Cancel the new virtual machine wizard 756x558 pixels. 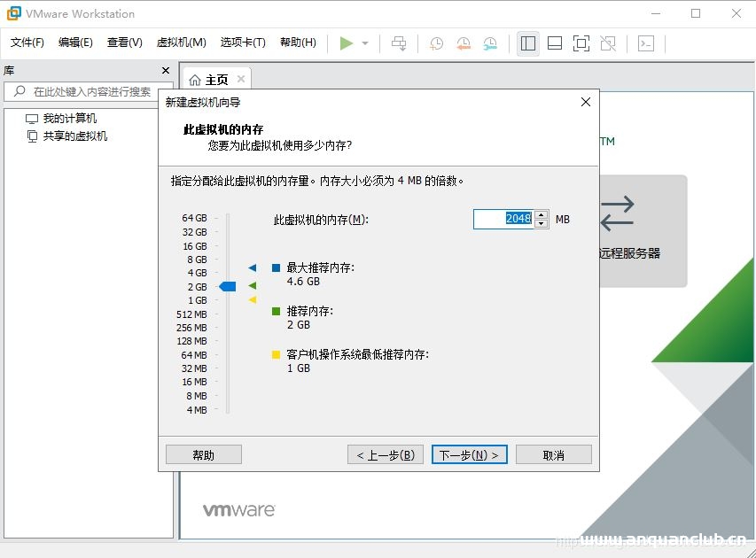553,453
